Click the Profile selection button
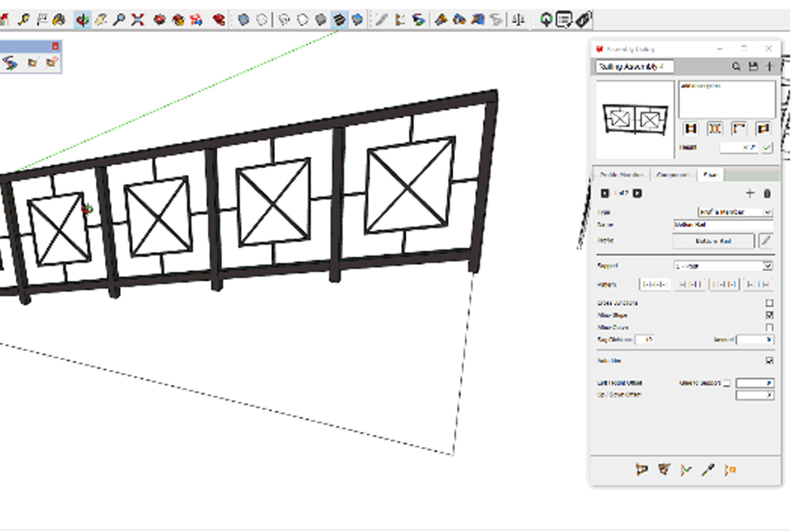 [x=713, y=241]
